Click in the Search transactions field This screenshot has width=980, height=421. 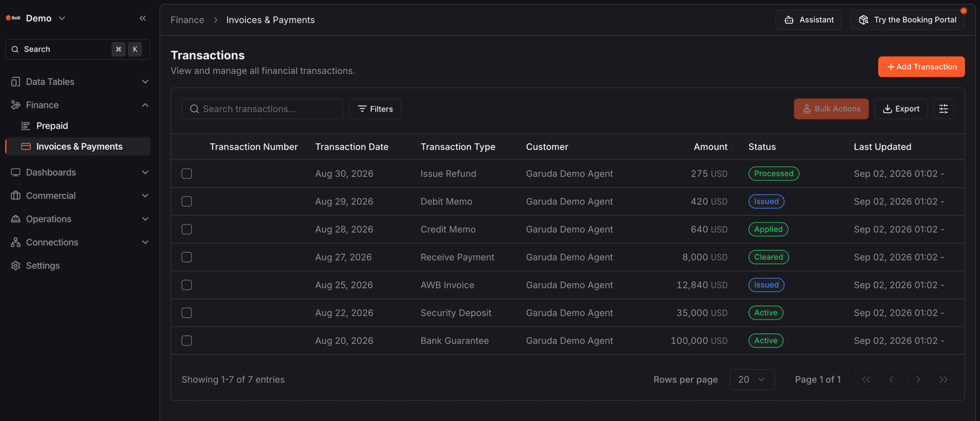point(262,109)
